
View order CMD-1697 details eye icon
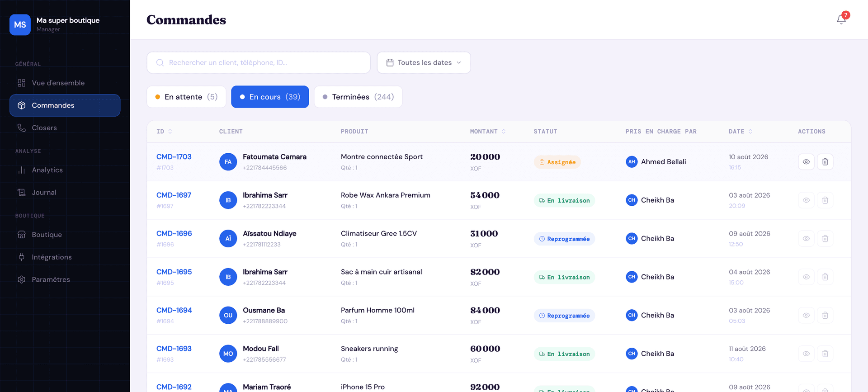[x=806, y=200]
